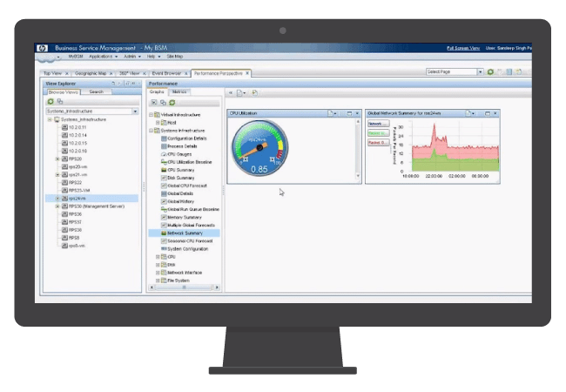Click the yellow note icon near Select Page

tap(518, 71)
